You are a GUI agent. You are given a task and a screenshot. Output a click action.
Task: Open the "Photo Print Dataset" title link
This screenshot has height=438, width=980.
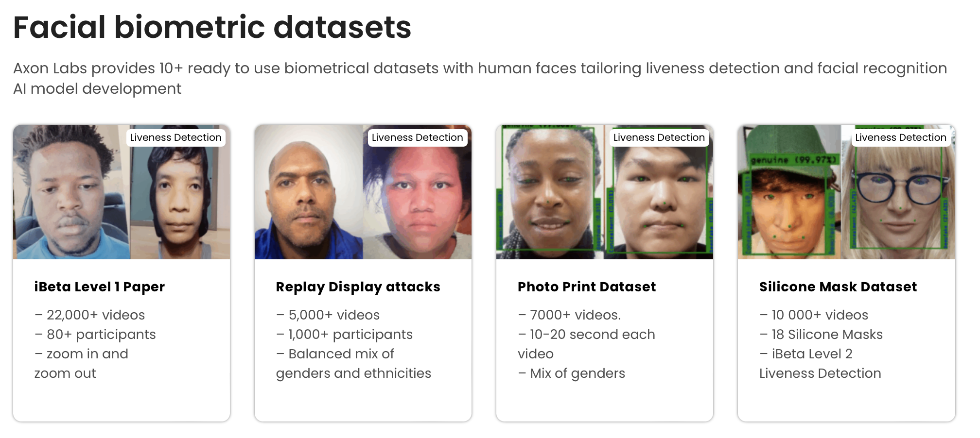point(587,287)
